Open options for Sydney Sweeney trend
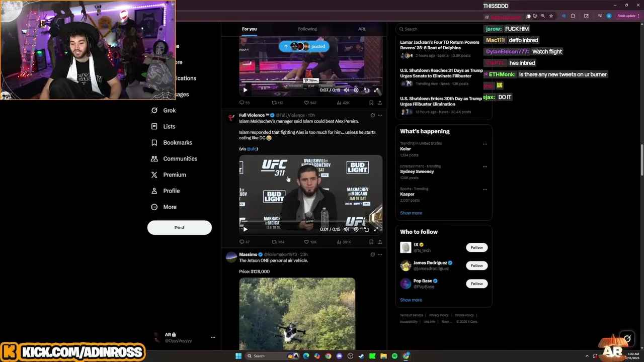Image resolution: width=644 pixels, height=362 pixels. pyautogui.click(x=485, y=166)
